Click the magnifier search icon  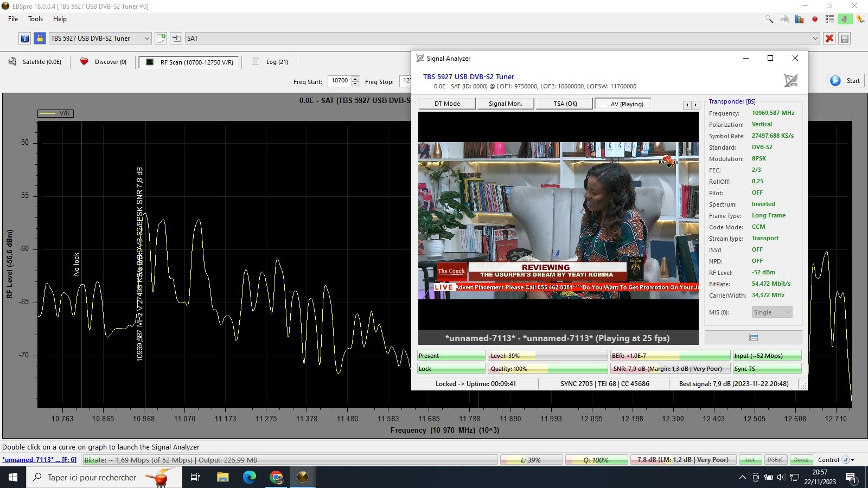(769, 19)
